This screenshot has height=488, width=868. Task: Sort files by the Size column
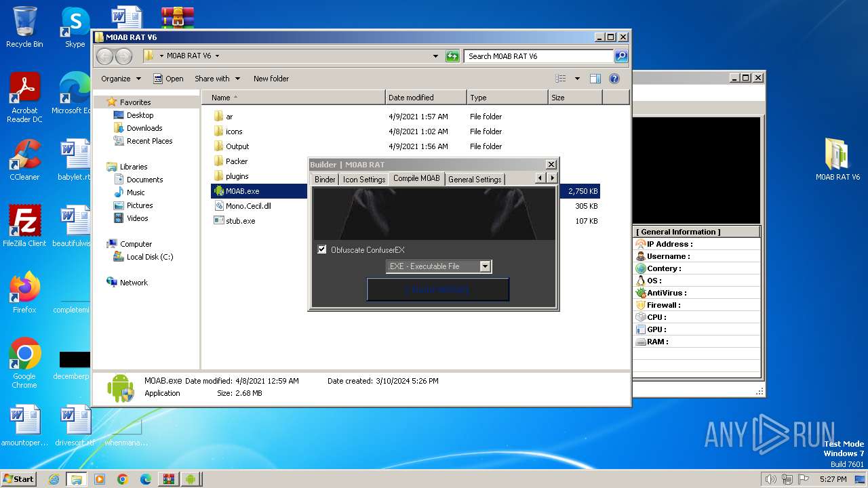click(575, 98)
